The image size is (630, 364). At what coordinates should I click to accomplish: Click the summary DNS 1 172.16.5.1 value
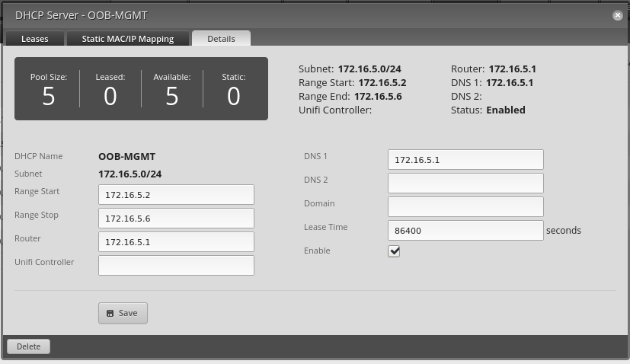click(x=510, y=83)
